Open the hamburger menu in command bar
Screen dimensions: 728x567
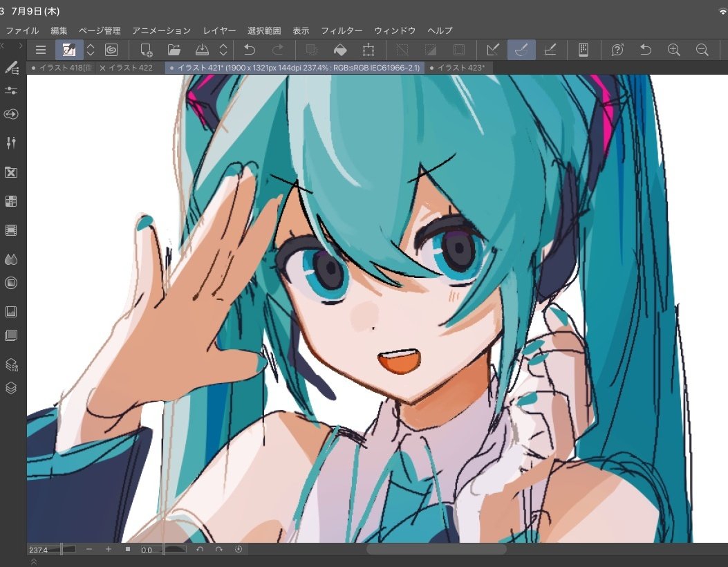(x=41, y=50)
